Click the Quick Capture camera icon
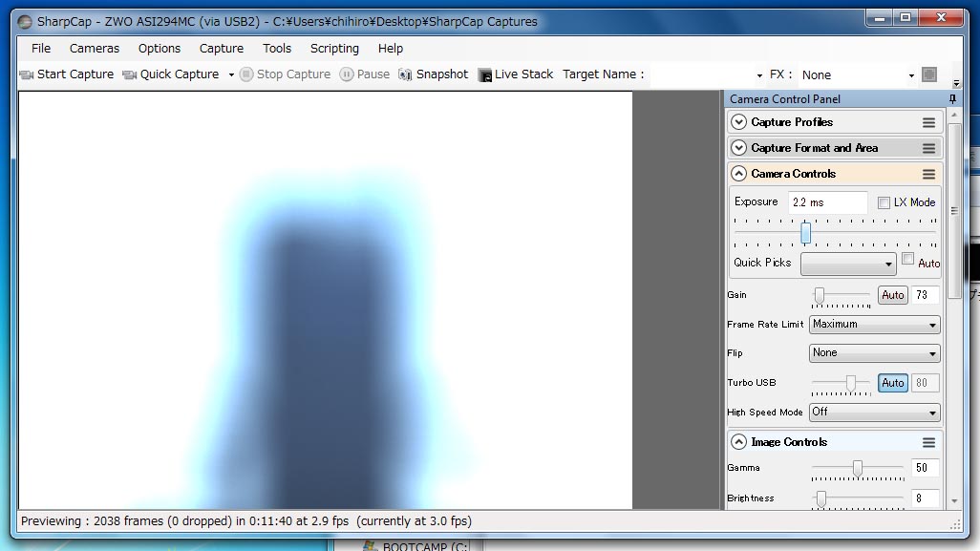Image resolution: width=980 pixels, height=551 pixels. coord(129,75)
